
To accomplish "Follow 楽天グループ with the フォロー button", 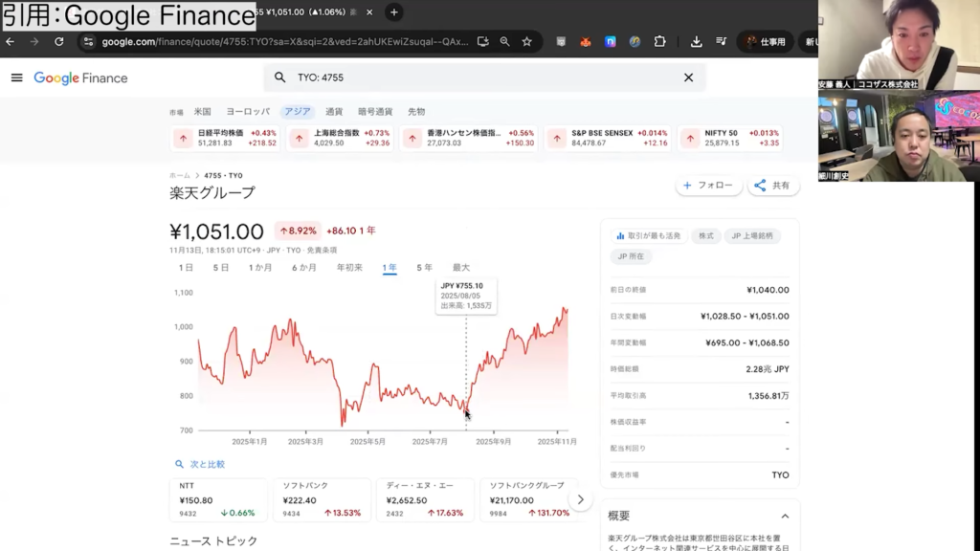I will (x=708, y=186).
